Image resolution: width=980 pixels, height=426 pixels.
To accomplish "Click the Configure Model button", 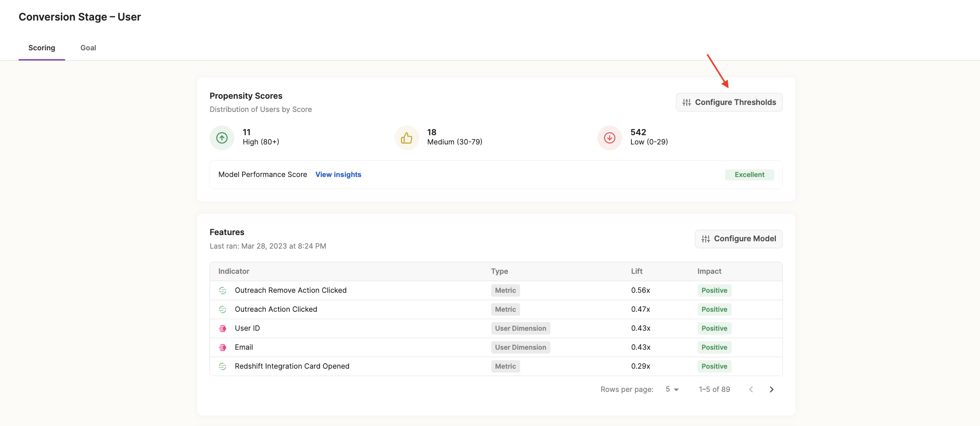I will coord(738,239).
